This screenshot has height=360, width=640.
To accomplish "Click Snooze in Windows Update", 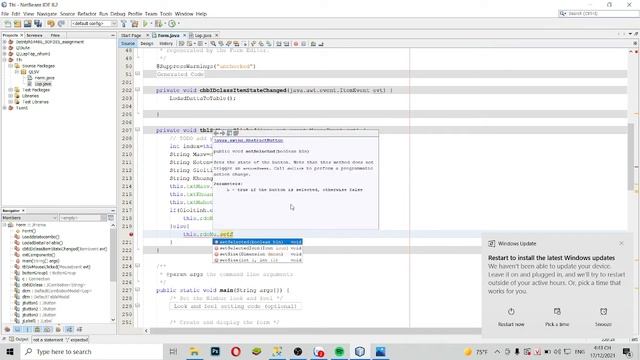I will coord(603,317).
